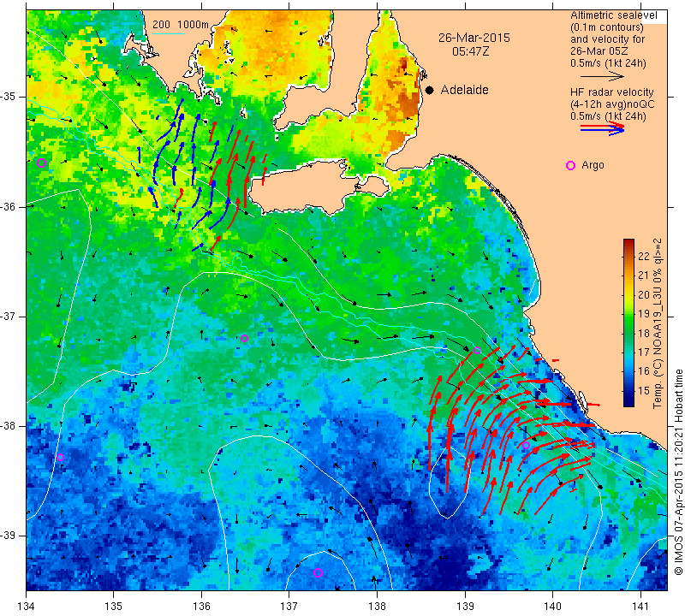Image resolution: width=685 pixels, height=616 pixels.
Task: Click the Argo float marker near 139.1, -37.3
Action: click(477, 350)
